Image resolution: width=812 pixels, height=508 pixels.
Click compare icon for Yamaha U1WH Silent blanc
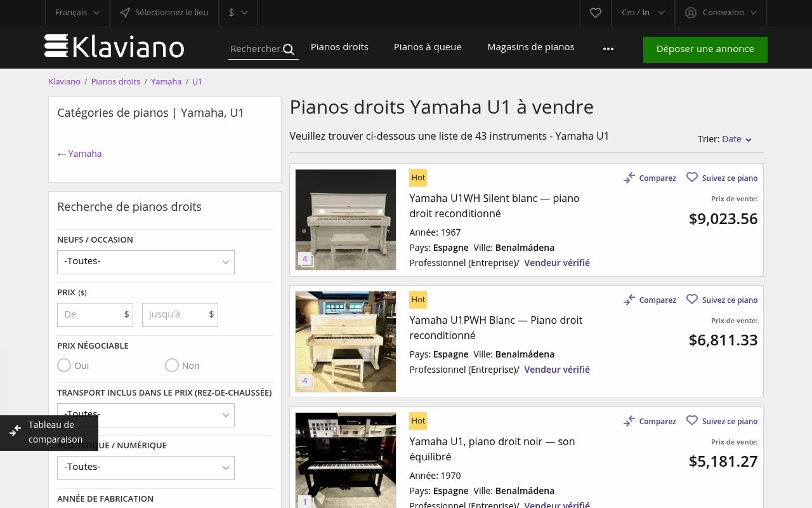629,178
